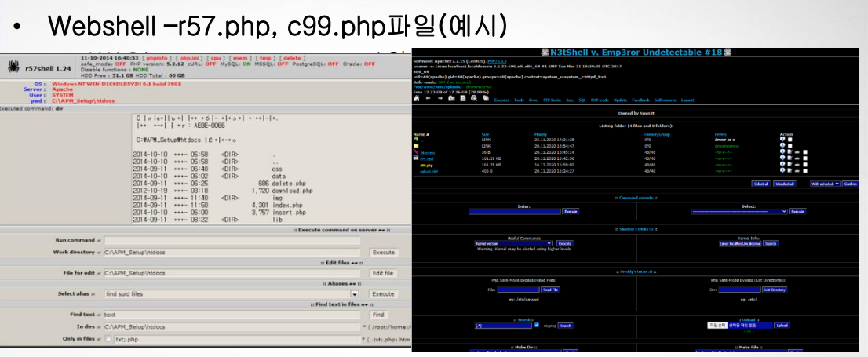Click the c99.cmd file type icon
This screenshot has width=868, height=357.
pos(416,158)
